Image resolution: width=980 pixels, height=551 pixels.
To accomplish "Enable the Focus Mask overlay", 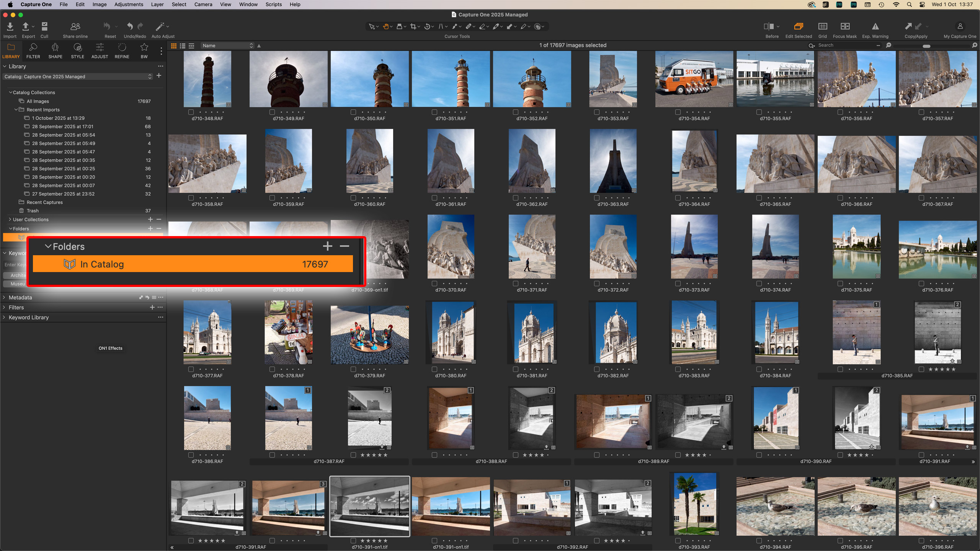I will coord(844,27).
